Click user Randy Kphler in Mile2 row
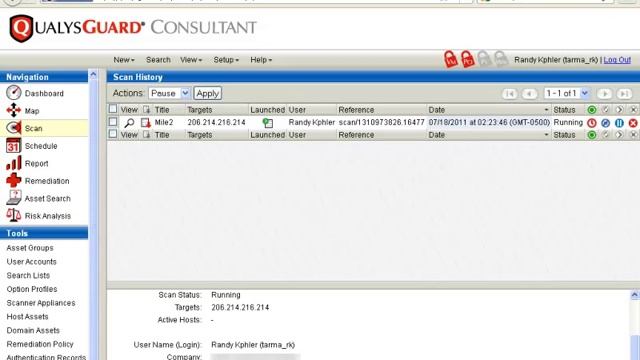640x360 pixels. 312,122
